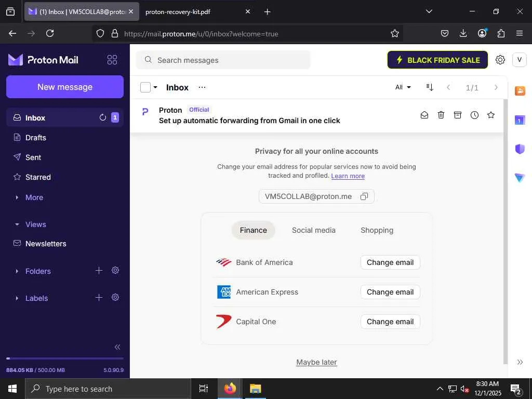Screen dimensions: 532x399
Task: Star the Proton email
Action: point(490,115)
